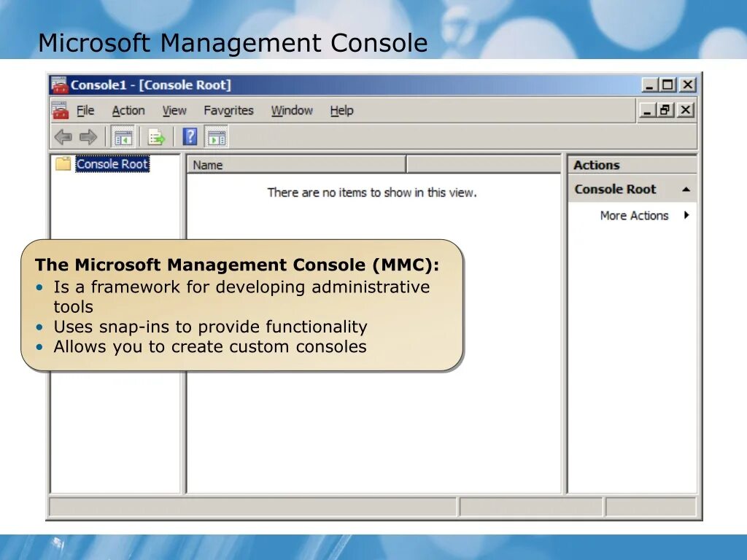Minimize the Console1 main window
This screenshot has width=747, height=560.
click(649, 85)
